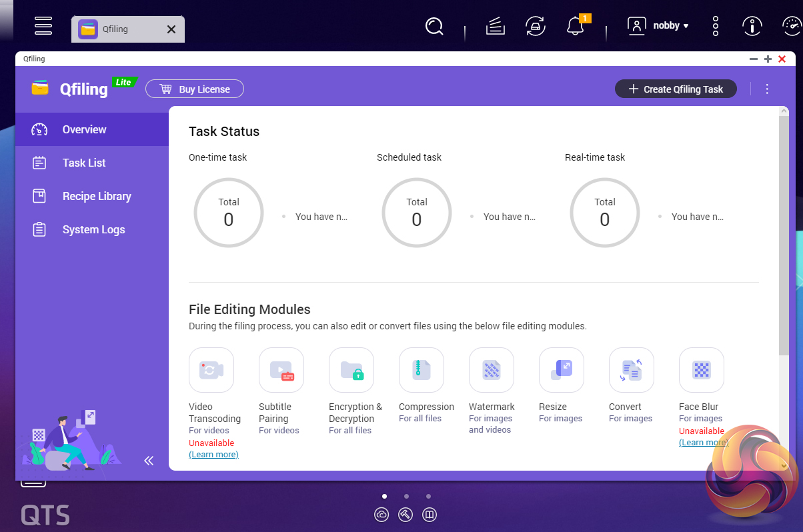The height and width of the screenshot is (532, 803).
Task: Click the Video Transcoding module icon
Action: pos(211,370)
